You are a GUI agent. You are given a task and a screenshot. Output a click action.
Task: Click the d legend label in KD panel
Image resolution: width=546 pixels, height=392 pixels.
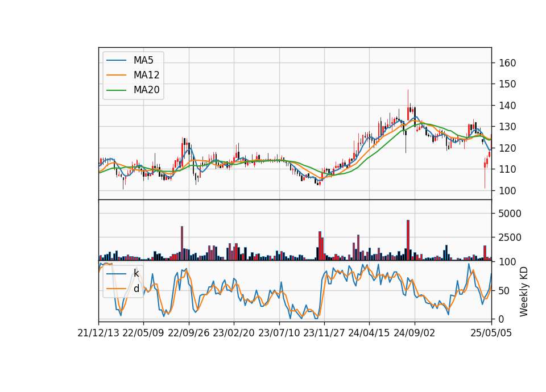coord(136,289)
